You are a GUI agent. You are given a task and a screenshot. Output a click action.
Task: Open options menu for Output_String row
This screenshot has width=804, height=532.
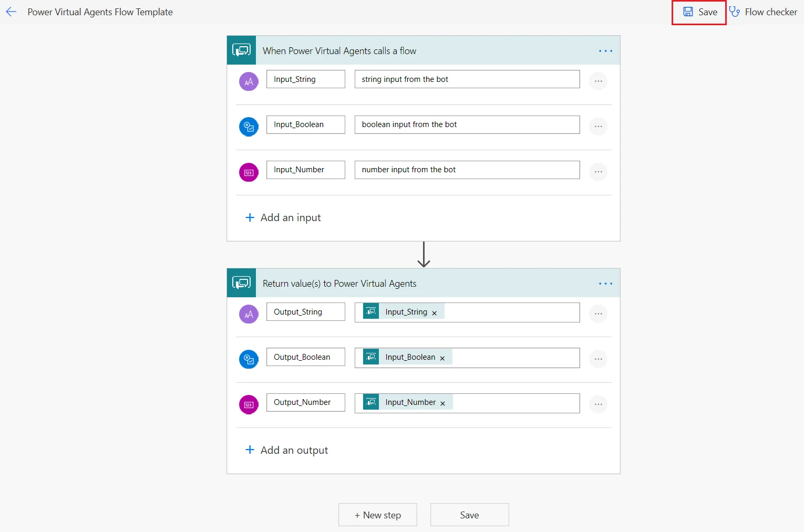click(598, 314)
